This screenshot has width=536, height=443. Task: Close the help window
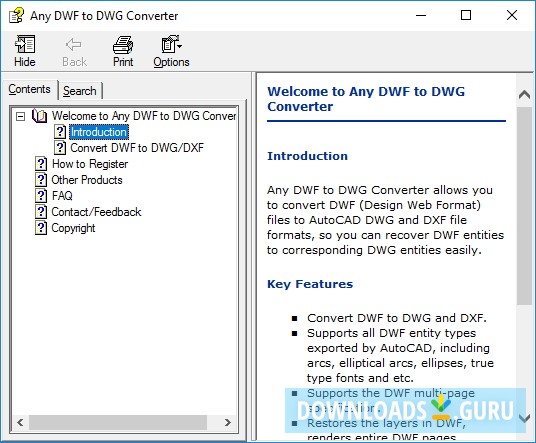coord(512,15)
